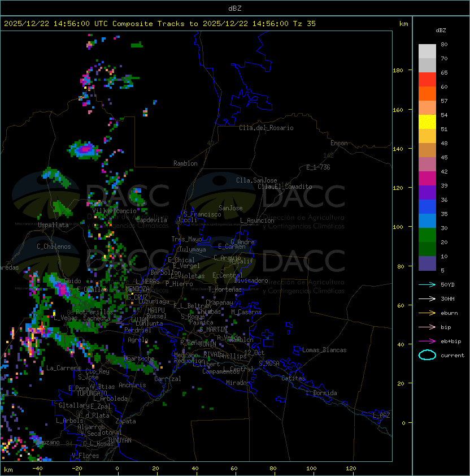Click the 'Clla.SanJose' map label
This screenshot has height=476, width=470.
point(256,181)
